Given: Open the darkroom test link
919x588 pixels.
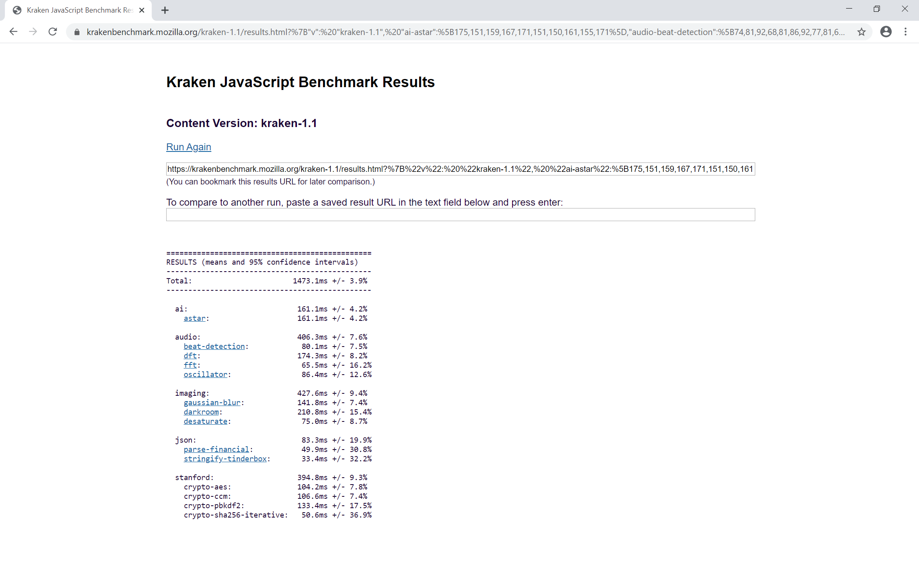Looking at the screenshot, I should (x=201, y=412).
